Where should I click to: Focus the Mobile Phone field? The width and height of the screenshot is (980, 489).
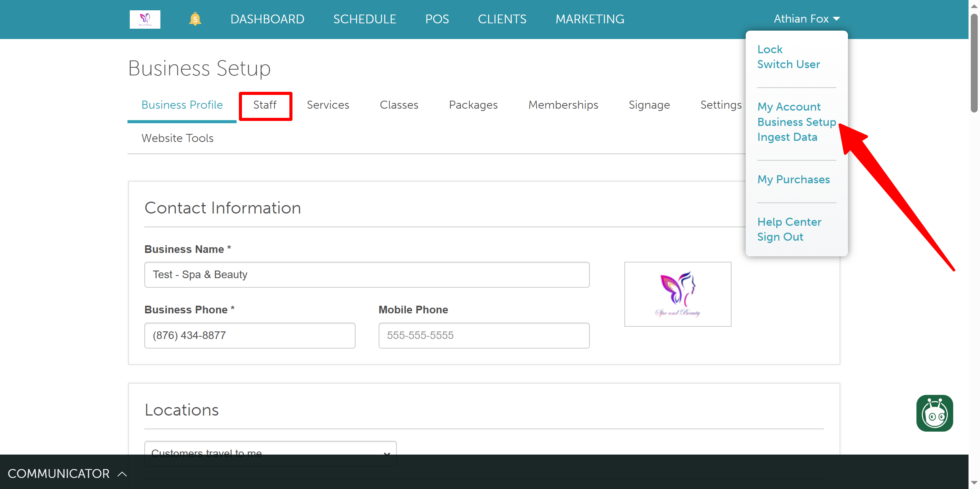click(x=483, y=336)
